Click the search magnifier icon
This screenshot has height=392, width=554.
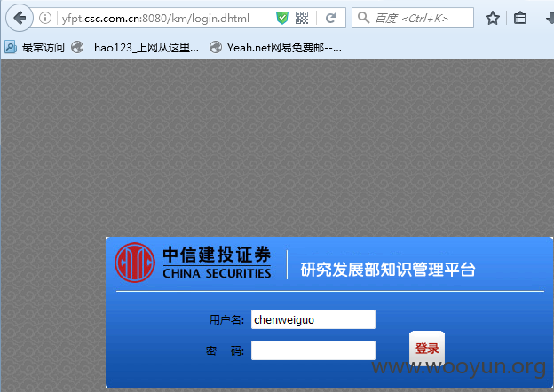pyautogui.click(x=363, y=17)
